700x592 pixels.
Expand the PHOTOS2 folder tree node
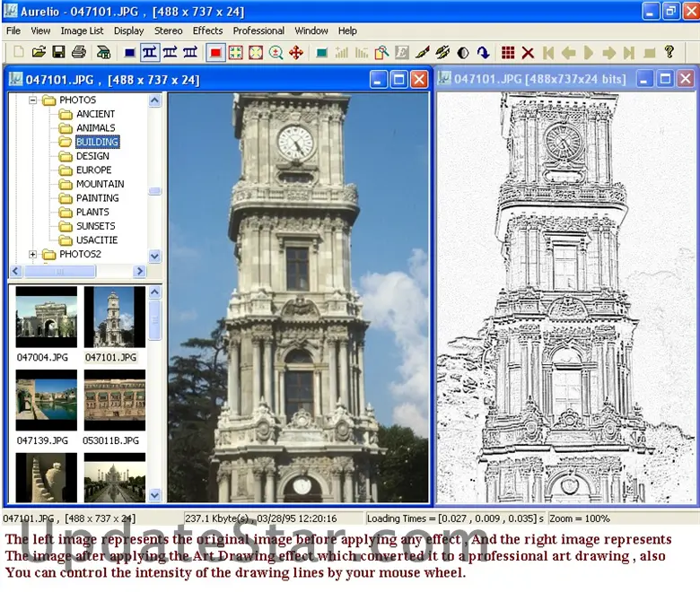pyautogui.click(x=33, y=254)
